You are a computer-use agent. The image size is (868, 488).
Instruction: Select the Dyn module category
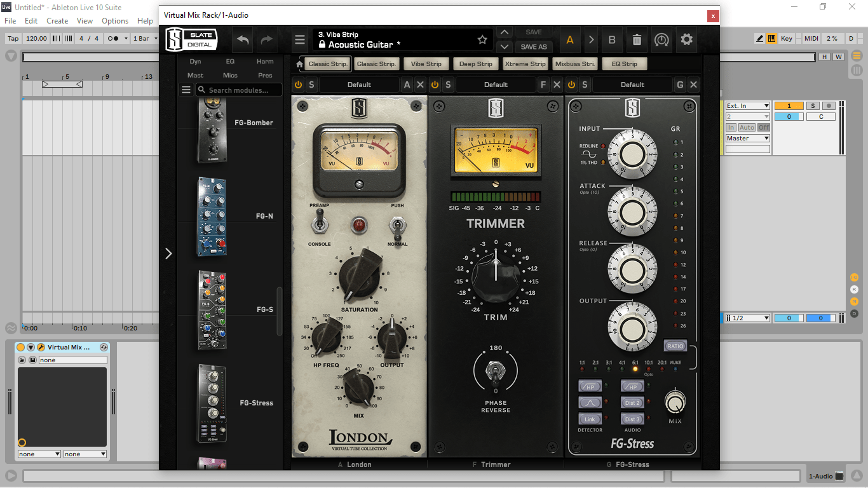(195, 62)
